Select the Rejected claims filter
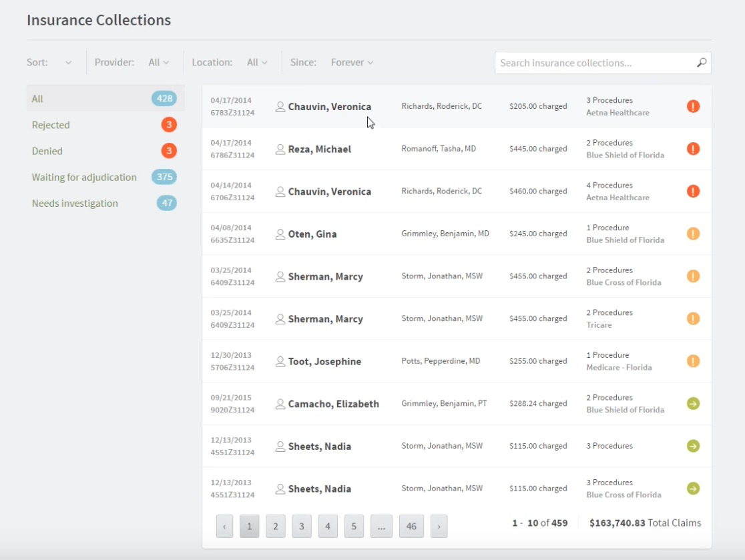 (x=105, y=124)
